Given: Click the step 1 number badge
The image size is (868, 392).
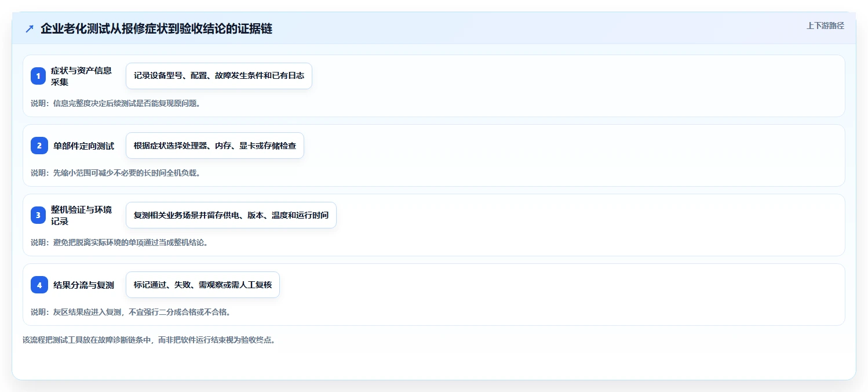Looking at the screenshot, I should (39, 76).
